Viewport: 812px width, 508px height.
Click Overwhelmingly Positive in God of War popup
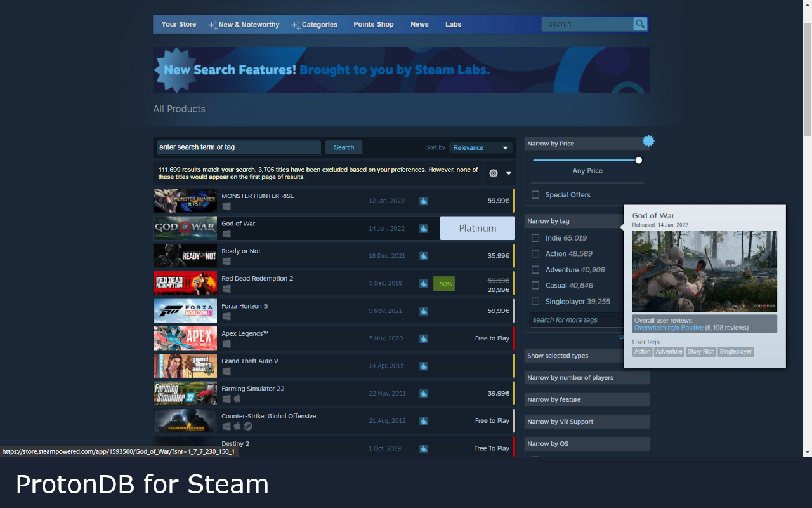[669, 328]
